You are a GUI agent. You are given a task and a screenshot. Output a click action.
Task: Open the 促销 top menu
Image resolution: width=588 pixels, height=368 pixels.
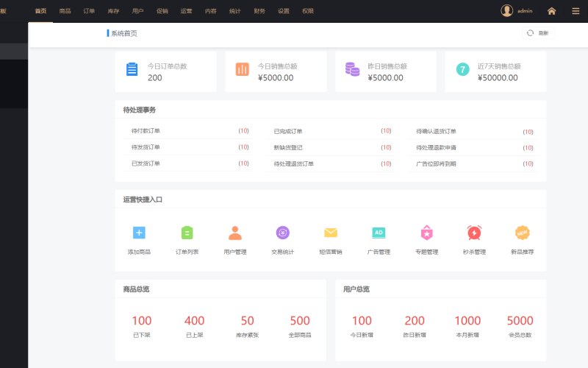[x=162, y=11]
